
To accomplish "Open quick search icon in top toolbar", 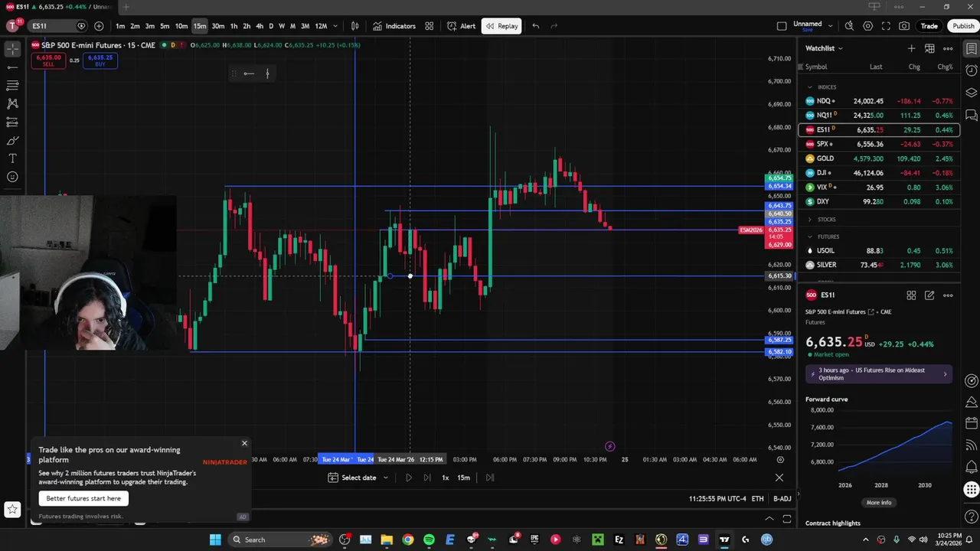I will click(x=849, y=26).
